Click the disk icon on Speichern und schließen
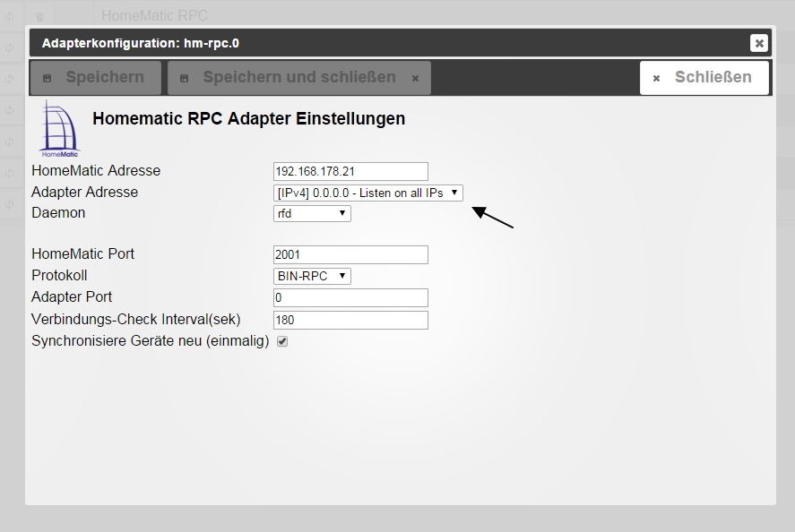Screen dimensions: 795x532 (x=184, y=78)
